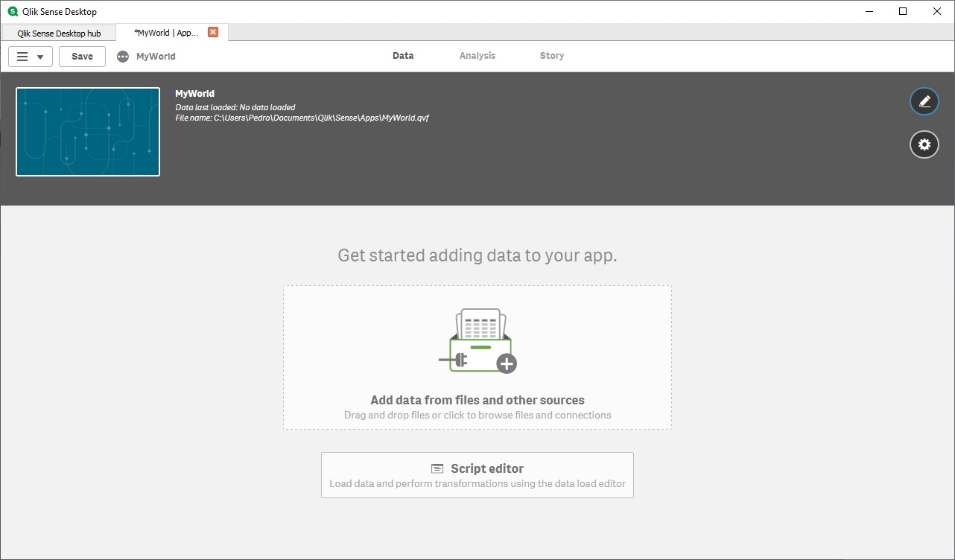
Task: Click the MyWorld app thumbnail image
Action: point(88,132)
